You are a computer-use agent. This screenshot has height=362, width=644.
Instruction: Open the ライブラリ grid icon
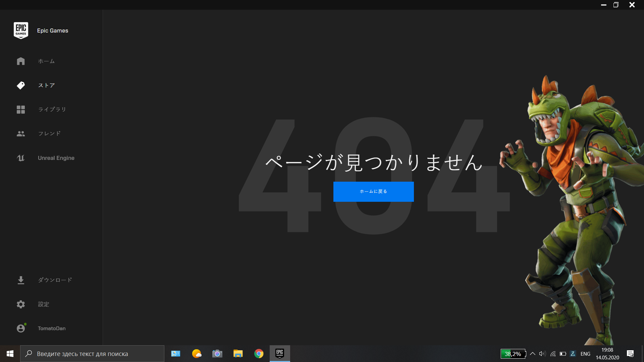[21, 110]
